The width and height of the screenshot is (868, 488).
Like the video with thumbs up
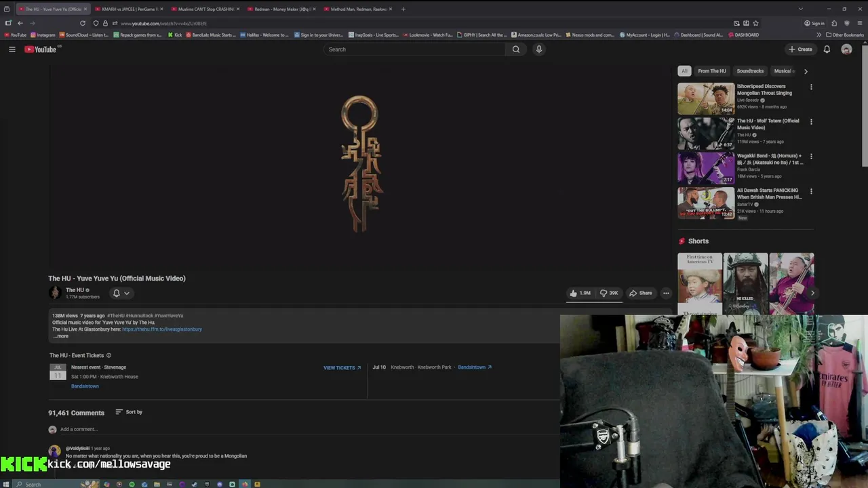pos(580,293)
